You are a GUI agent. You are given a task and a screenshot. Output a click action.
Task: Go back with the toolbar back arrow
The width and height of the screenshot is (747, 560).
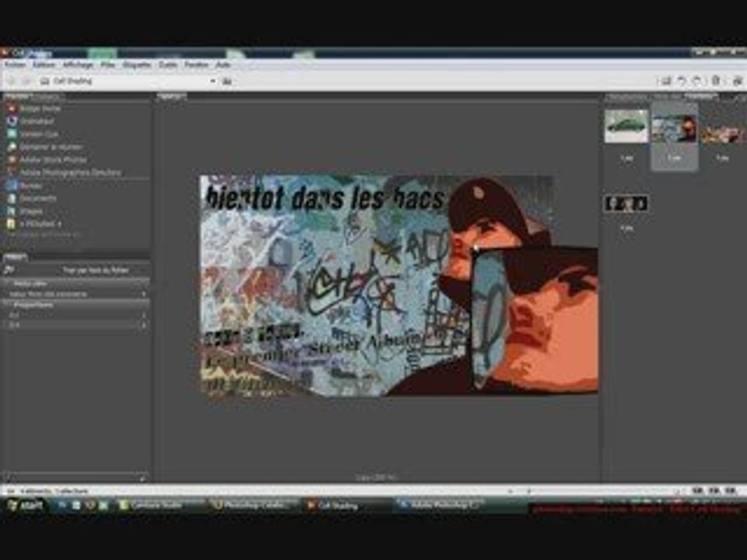click(x=12, y=82)
